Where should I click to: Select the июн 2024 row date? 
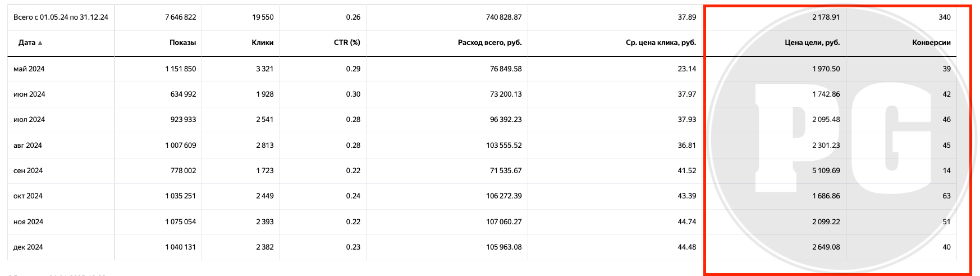coord(29,94)
